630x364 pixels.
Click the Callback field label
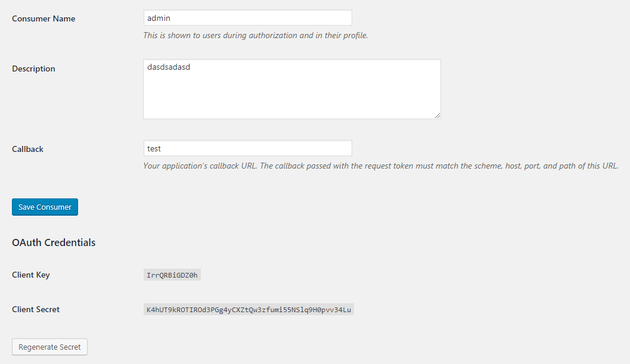[x=27, y=149]
